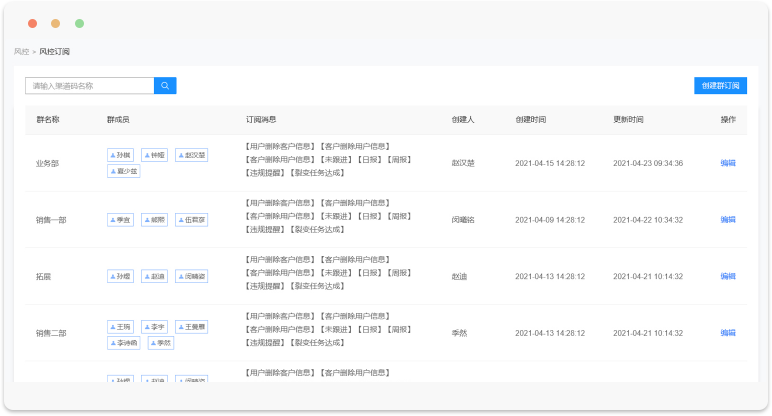Click first member tag in 业务部 row
The height and width of the screenshot is (416, 772).
pos(120,155)
